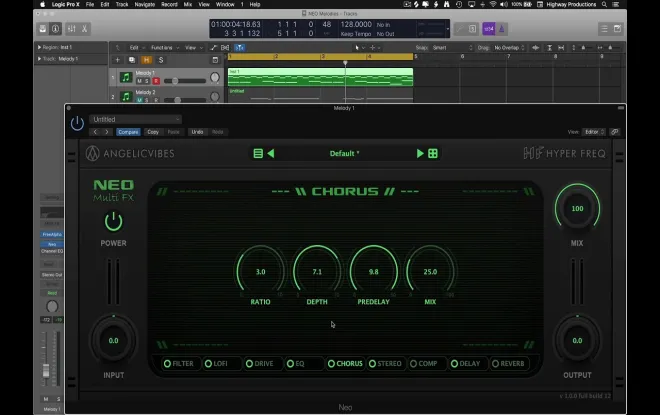Click the plugin link chain icon
The width and height of the screenshot is (660, 415).
point(615,132)
